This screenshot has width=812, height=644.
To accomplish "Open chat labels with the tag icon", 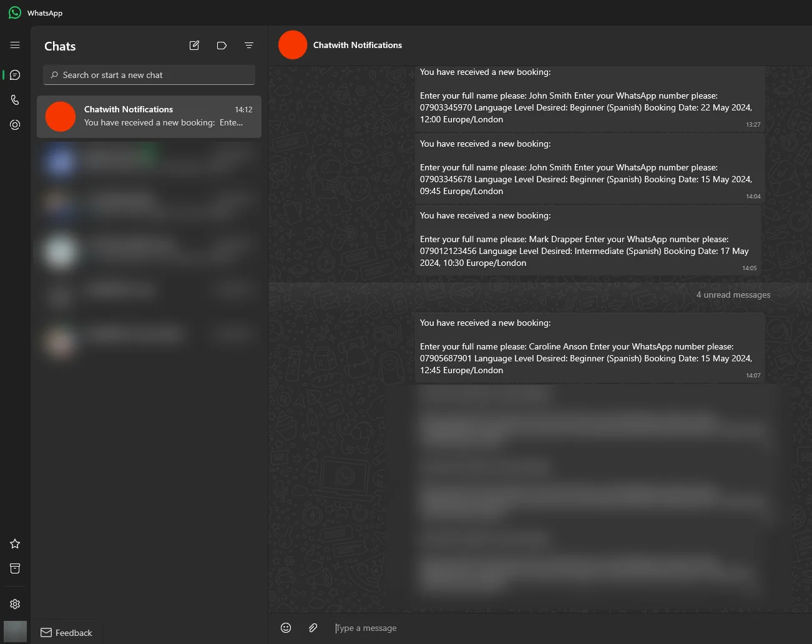I will [x=222, y=45].
